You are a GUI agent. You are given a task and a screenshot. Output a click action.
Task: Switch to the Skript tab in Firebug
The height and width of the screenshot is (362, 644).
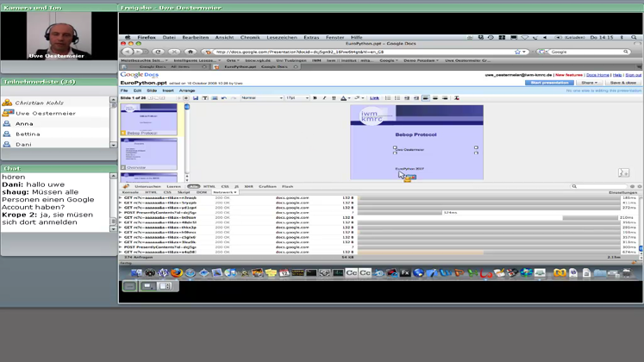coord(184,192)
